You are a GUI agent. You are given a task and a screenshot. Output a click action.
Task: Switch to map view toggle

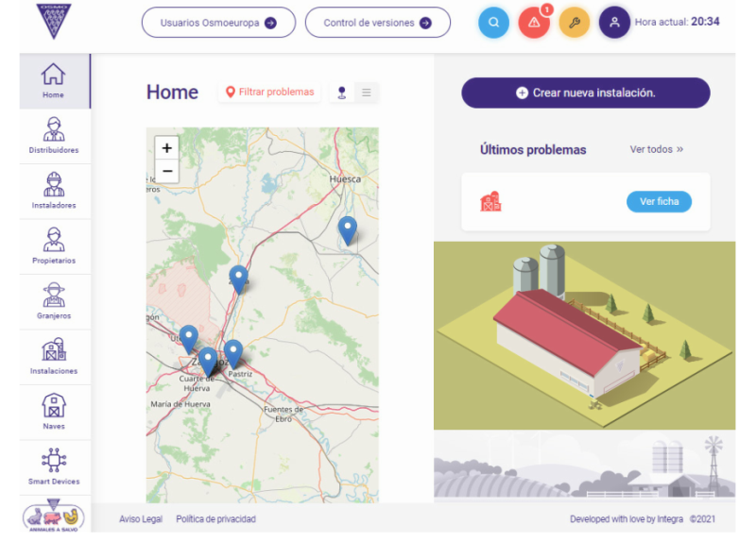[341, 93]
